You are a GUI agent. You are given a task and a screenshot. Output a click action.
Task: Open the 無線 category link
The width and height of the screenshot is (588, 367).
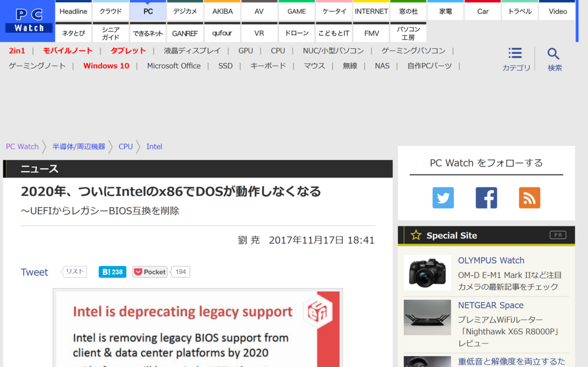(x=350, y=65)
